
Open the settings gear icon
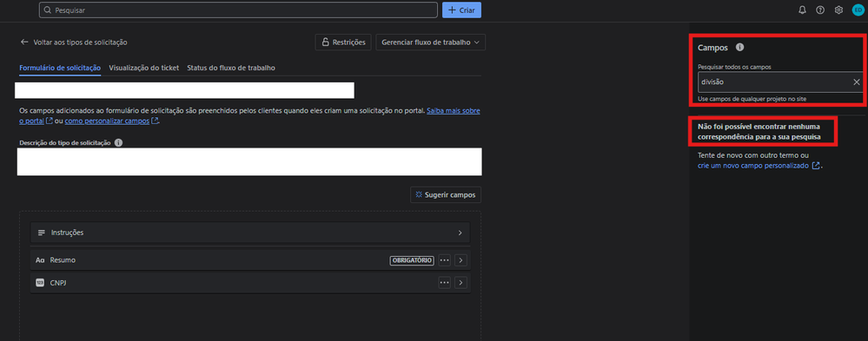838,10
